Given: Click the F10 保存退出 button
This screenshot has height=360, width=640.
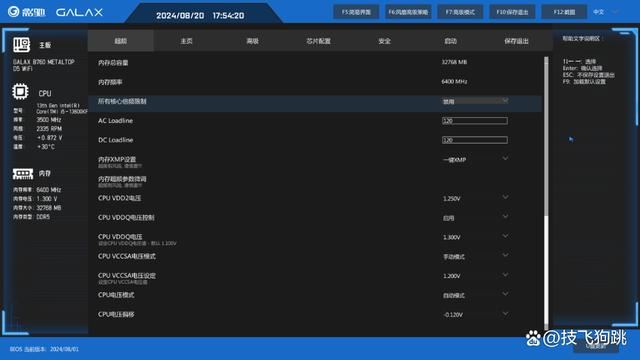Looking at the screenshot, I should (x=512, y=12).
